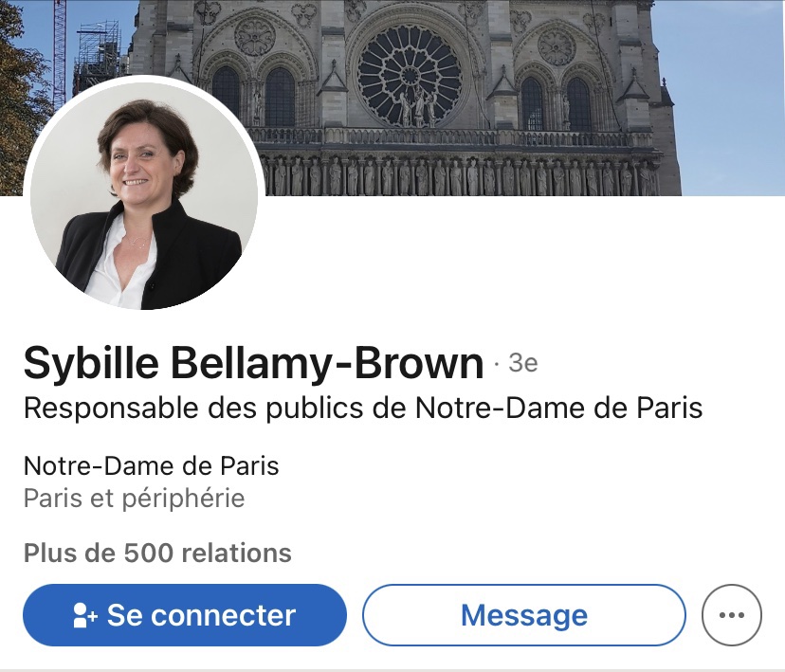
Task: Click the right arched windows of the cathedral
Action: (556, 100)
